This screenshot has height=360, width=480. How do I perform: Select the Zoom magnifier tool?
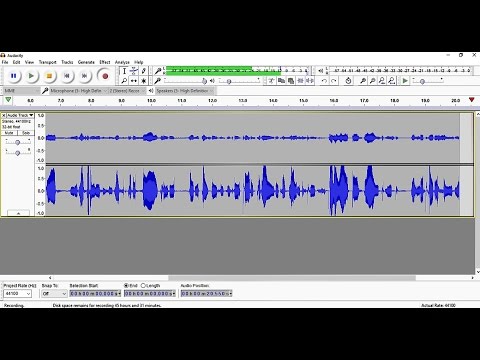point(124,81)
